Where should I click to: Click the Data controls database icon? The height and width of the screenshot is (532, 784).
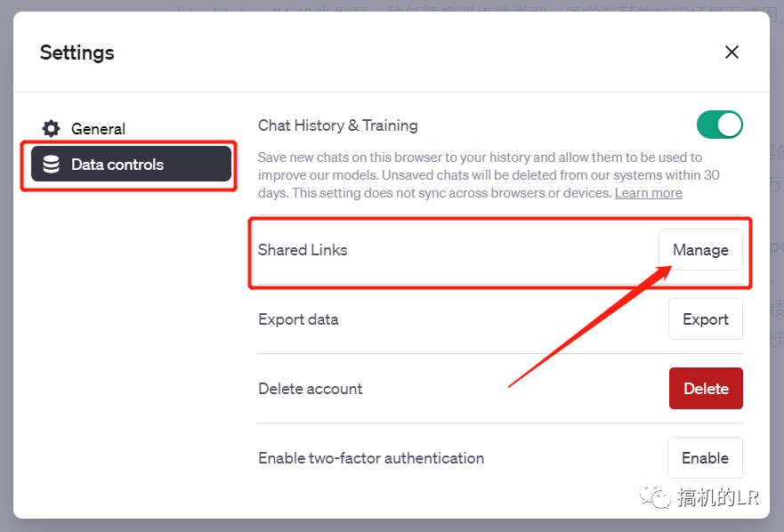(x=52, y=165)
